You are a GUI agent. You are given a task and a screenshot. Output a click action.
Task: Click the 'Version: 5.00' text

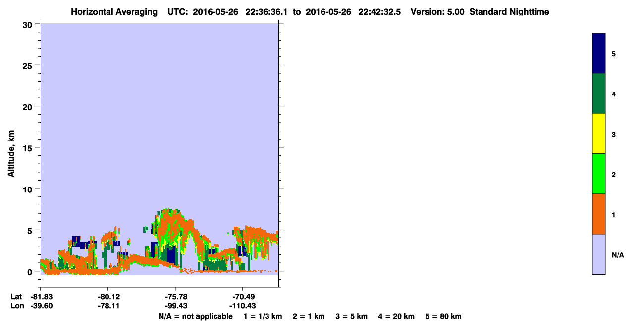point(437,12)
